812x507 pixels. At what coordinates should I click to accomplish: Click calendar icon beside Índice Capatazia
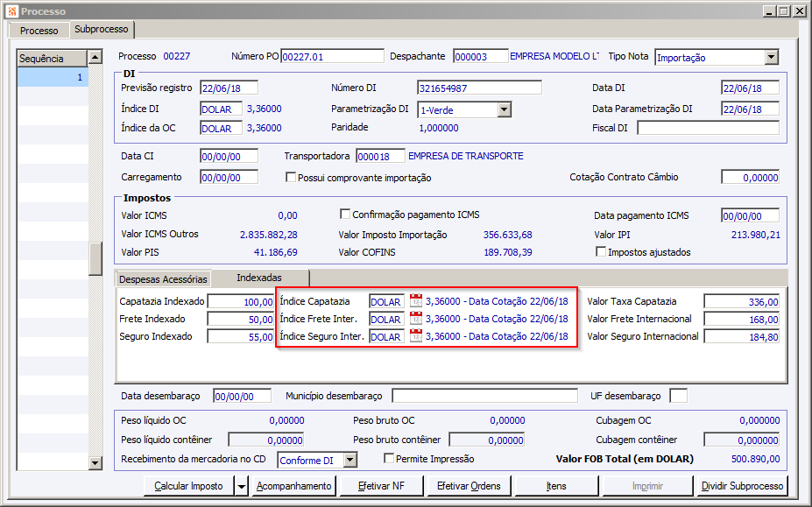coord(416,301)
